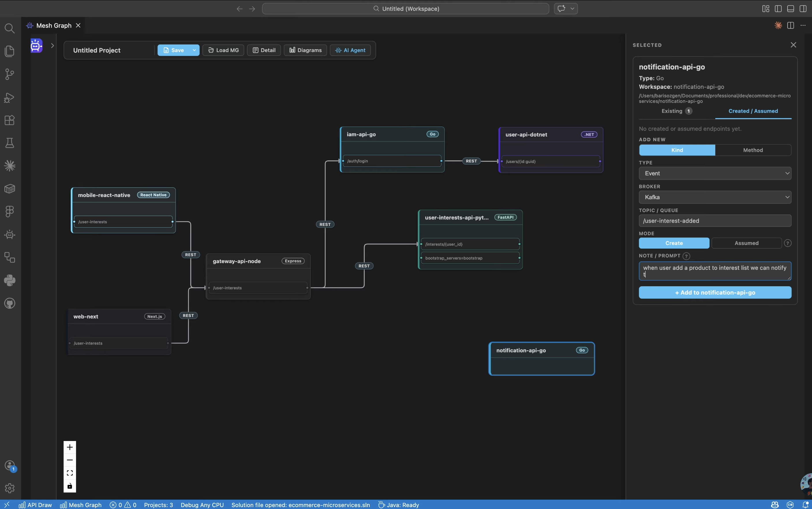The width and height of the screenshot is (812, 509).
Task: Open the Search panel in the activity bar
Action: click(10, 29)
